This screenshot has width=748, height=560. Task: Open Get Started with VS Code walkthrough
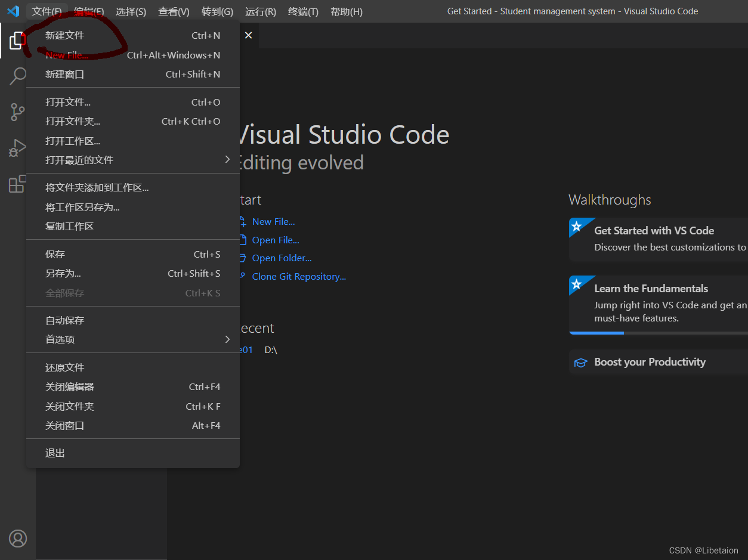[659, 240]
